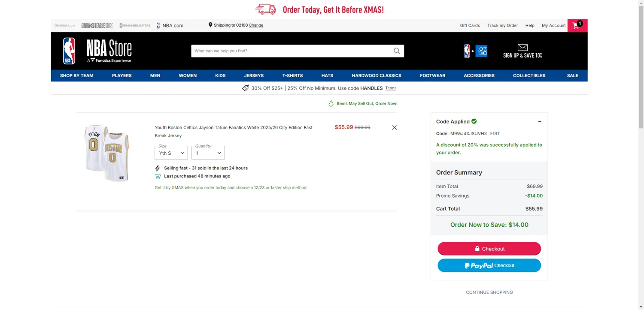The width and height of the screenshot is (644, 310).
Task: Click the PayPal Checkout button
Action: pyautogui.click(x=489, y=265)
